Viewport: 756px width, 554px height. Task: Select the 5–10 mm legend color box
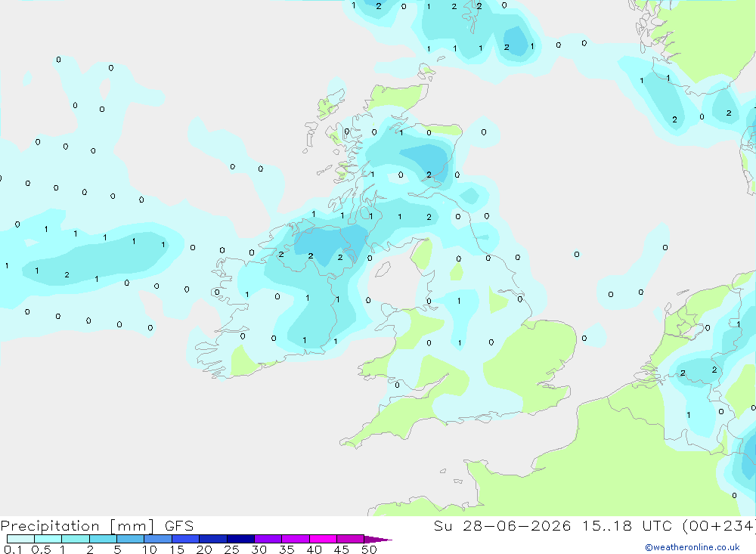pyautogui.click(x=130, y=539)
